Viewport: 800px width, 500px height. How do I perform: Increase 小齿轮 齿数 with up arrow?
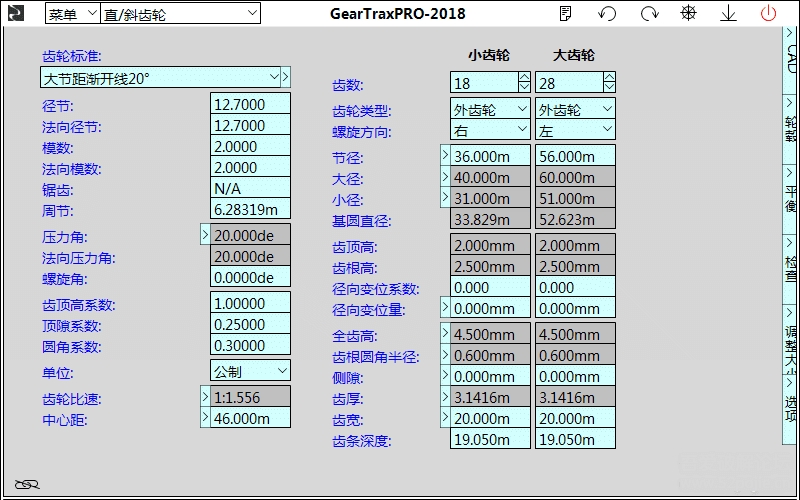coord(524,77)
